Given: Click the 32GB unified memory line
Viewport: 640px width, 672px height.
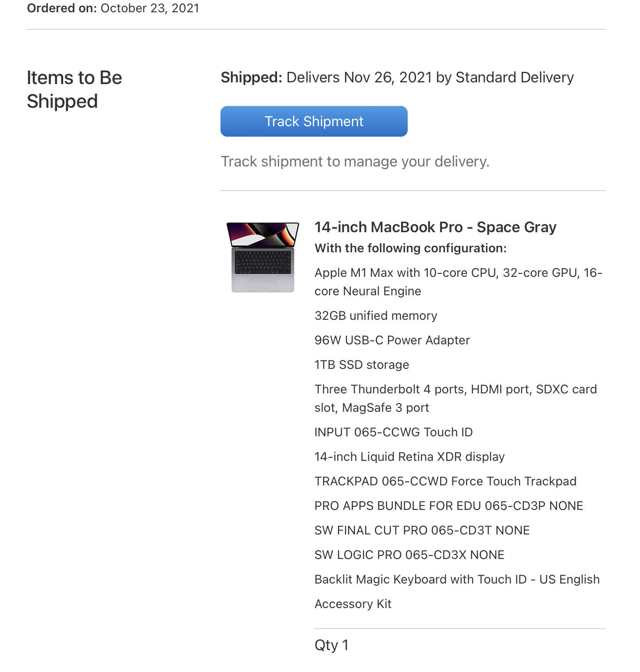Looking at the screenshot, I should pyautogui.click(x=376, y=316).
